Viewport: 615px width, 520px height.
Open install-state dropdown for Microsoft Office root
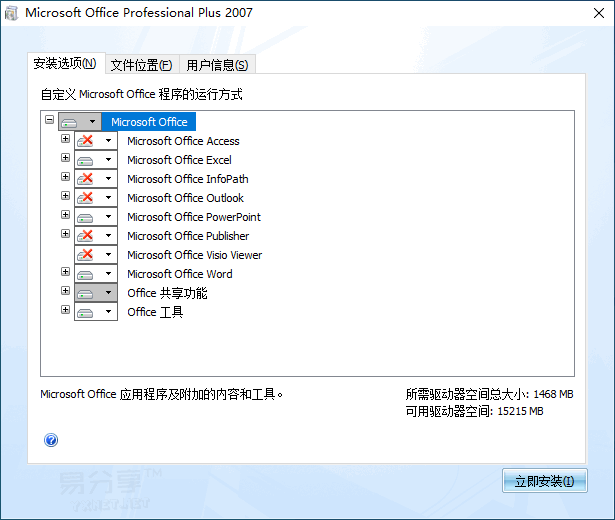[x=93, y=122]
